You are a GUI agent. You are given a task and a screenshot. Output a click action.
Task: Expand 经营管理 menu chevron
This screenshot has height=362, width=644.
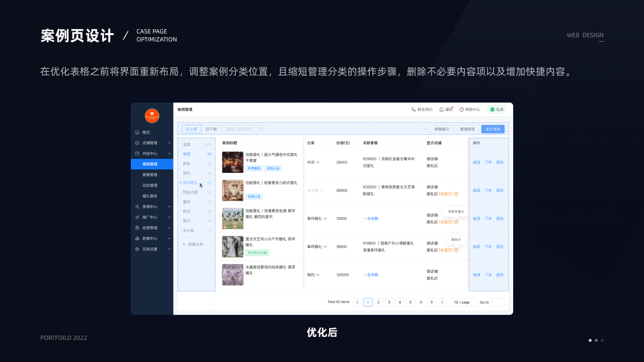pyautogui.click(x=170, y=228)
